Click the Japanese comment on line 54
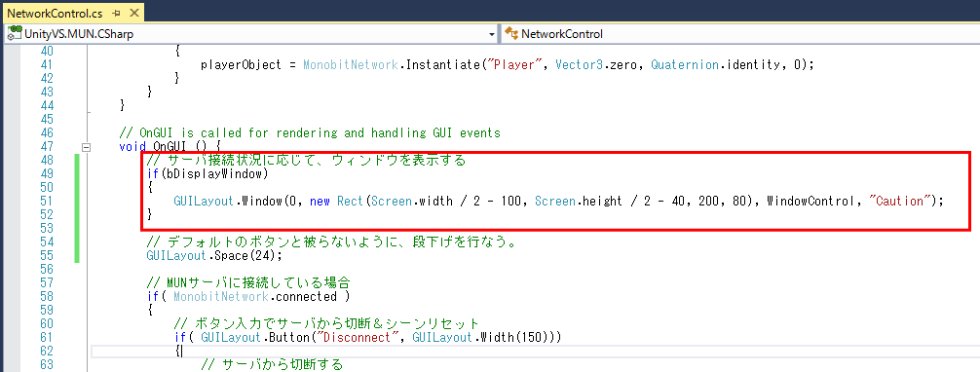The height and width of the screenshot is (372, 980). (331, 242)
